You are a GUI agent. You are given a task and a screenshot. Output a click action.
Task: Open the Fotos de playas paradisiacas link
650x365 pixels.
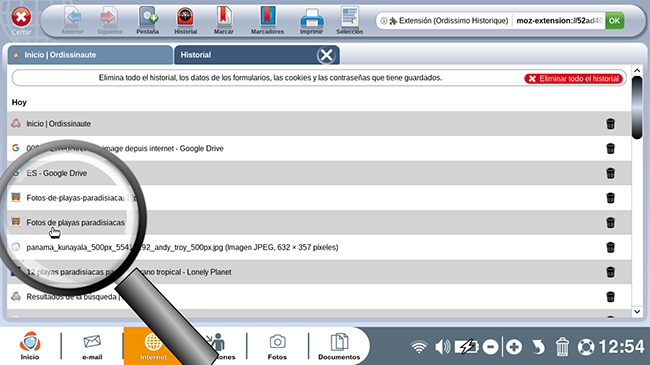pyautogui.click(x=75, y=223)
